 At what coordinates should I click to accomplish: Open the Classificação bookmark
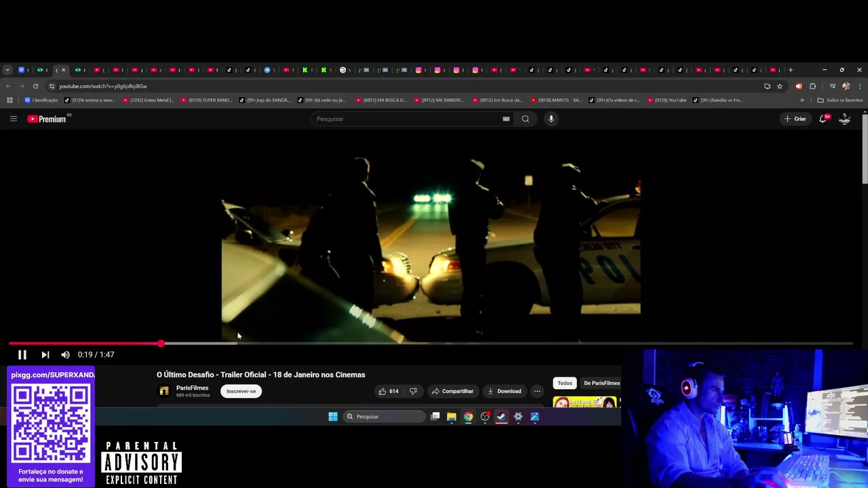coord(41,100)
